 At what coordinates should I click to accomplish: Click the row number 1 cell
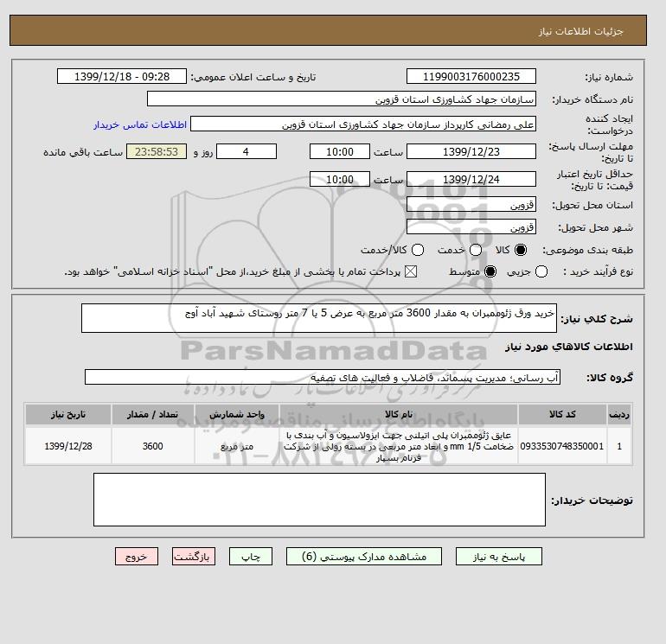tap(619, 446)
